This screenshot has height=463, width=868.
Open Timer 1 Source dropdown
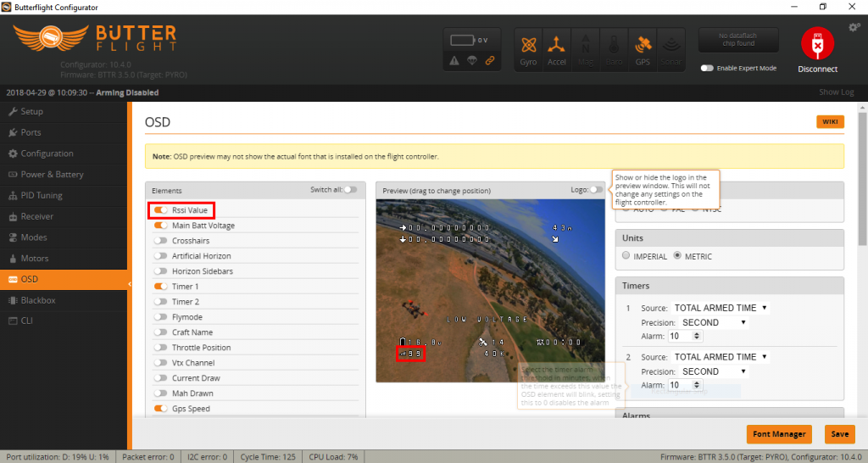coord(721,308)
